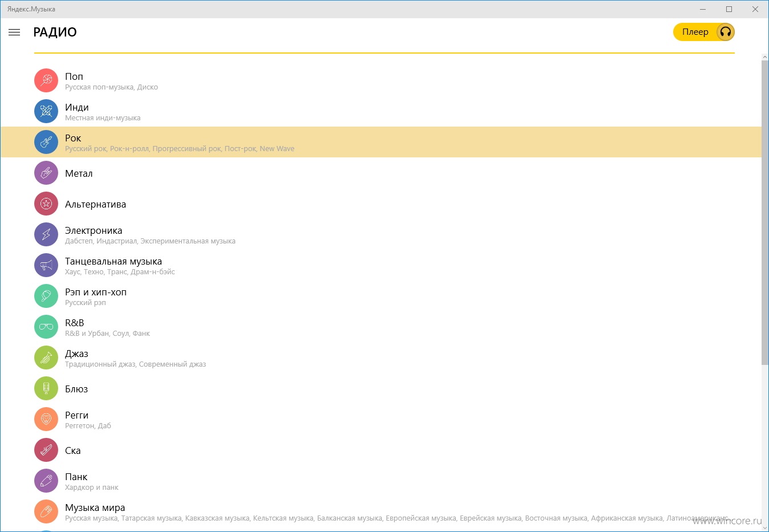Select the Ска radio station
The width and height of the screenshot is (769, 532).
click(x=73, y=450)
